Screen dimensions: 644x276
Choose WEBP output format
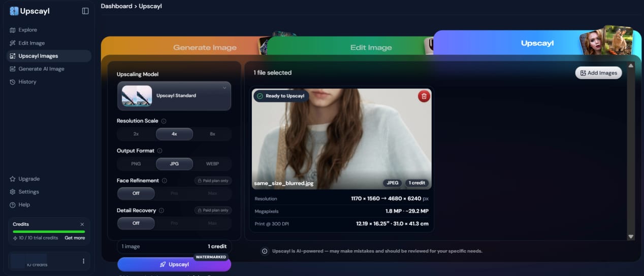pyautogui.click(x=212, y=164)
